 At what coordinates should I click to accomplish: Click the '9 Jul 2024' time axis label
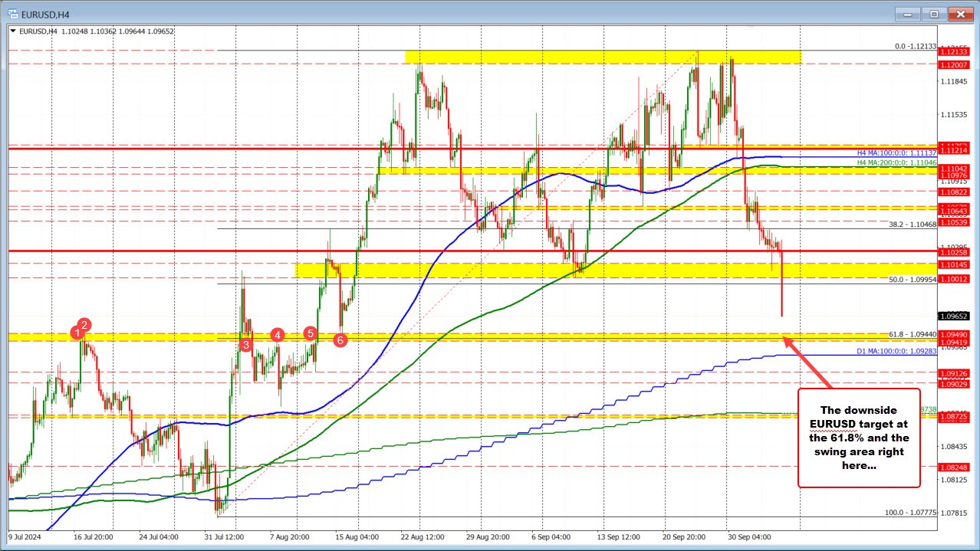coord(24,537)
